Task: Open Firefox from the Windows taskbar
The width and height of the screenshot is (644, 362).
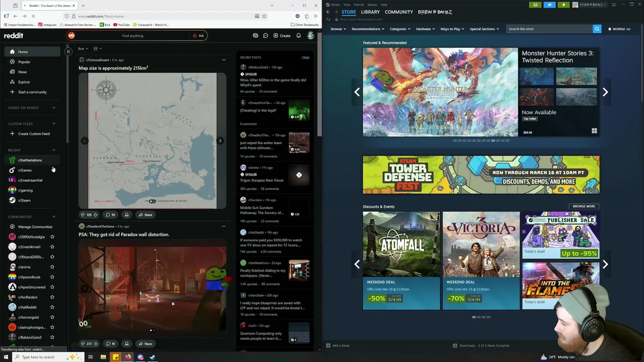Action: point(128,357)
